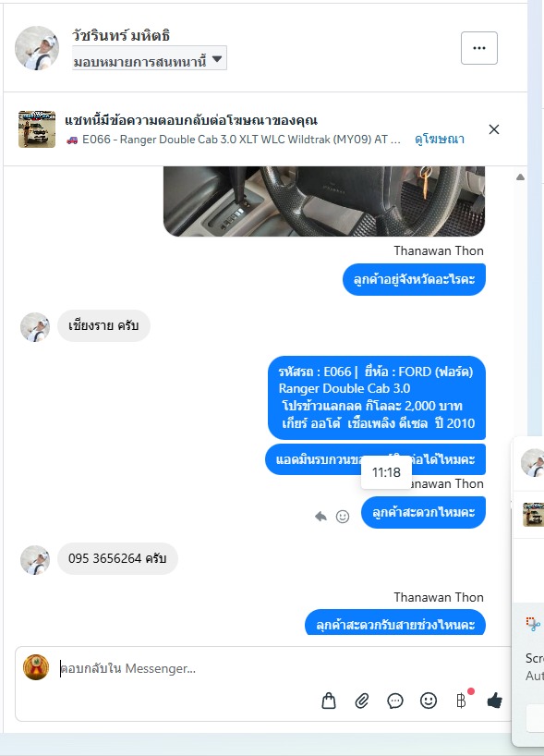Click the scroll-up arrow in chat
Screen dimensions: 544x756
coord(520,177)
